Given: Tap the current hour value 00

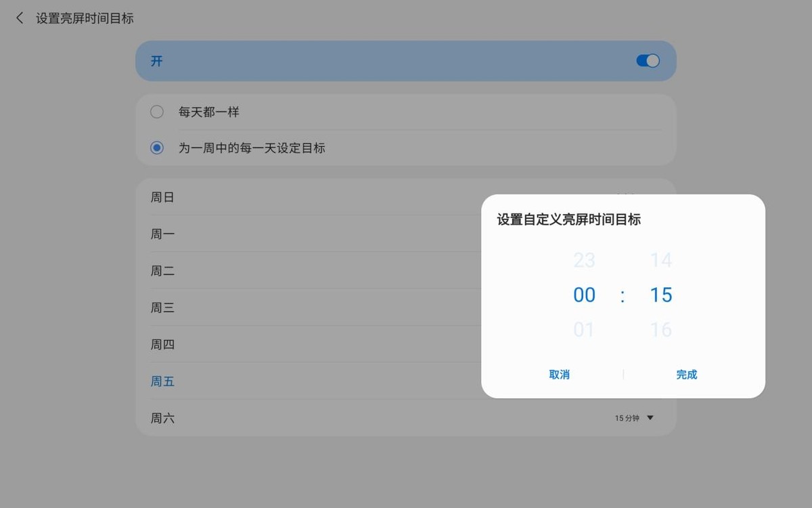Looking at the screenshot, I should tap(584, 295).
